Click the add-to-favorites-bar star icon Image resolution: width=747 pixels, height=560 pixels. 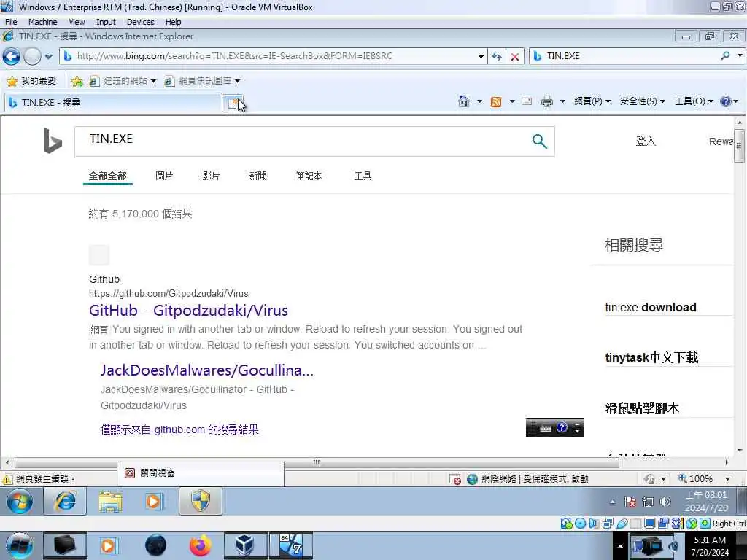77,81
